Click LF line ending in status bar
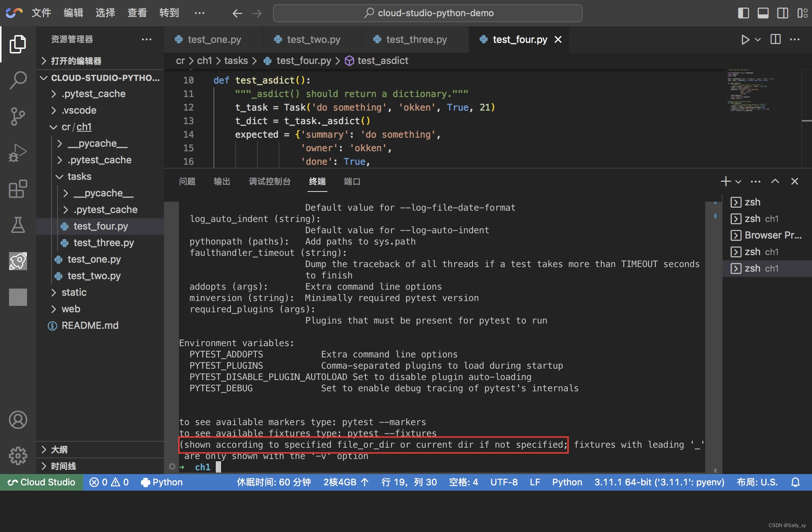This screenshot has width=812, height=532. tap(535, 482)
